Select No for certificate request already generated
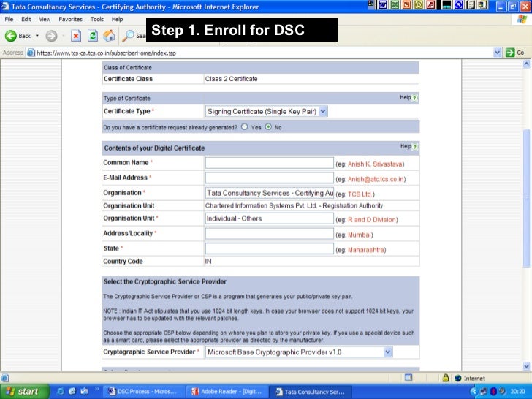Image resolution: width=532 pixels, height=399 pixels. [268, 127]
